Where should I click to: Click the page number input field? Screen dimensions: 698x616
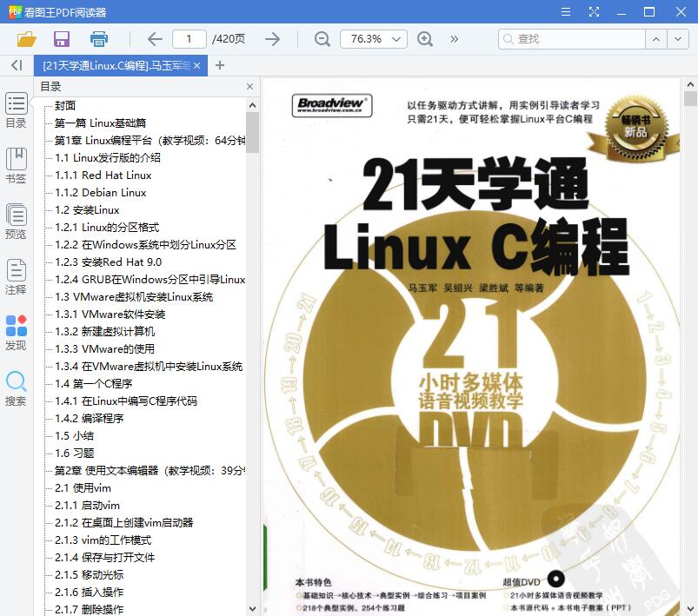point(189,39)
